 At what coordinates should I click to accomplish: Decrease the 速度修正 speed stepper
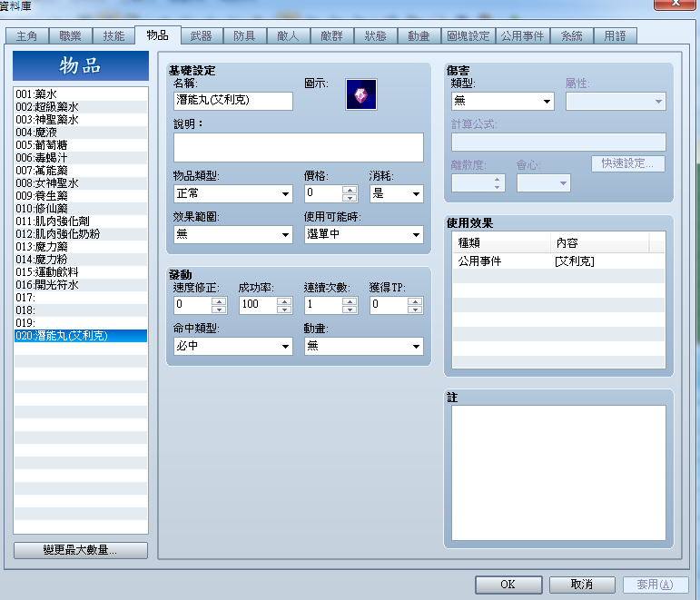click(219, 310)
